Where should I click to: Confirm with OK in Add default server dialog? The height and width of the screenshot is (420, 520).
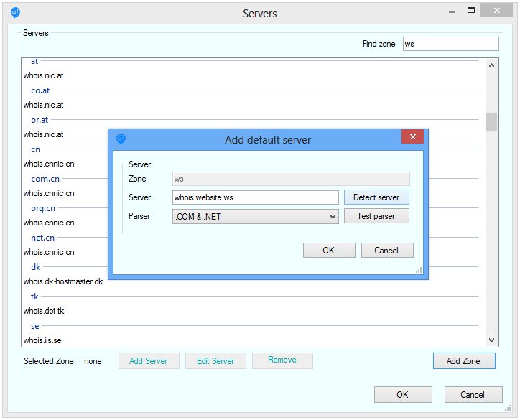329,251
